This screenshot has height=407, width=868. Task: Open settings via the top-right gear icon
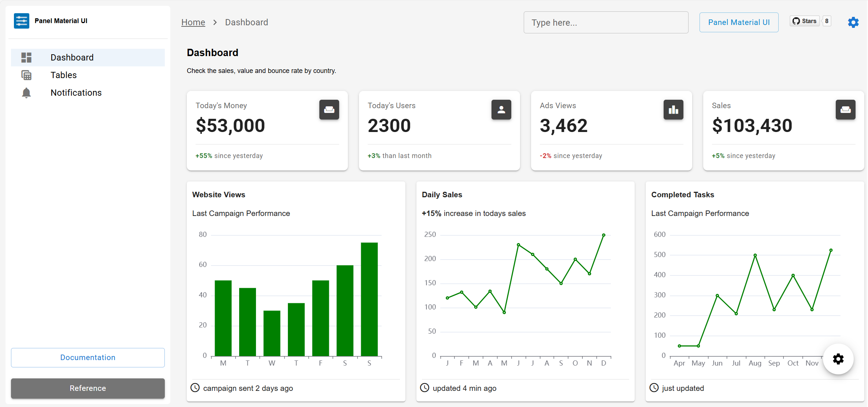(853, 22)
